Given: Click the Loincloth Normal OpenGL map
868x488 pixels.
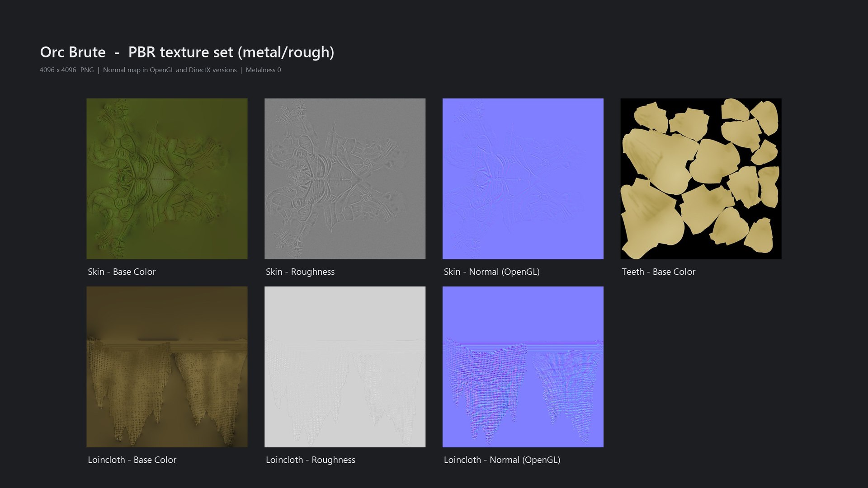Looking at the screenshot, I should [x=523, y=367].
